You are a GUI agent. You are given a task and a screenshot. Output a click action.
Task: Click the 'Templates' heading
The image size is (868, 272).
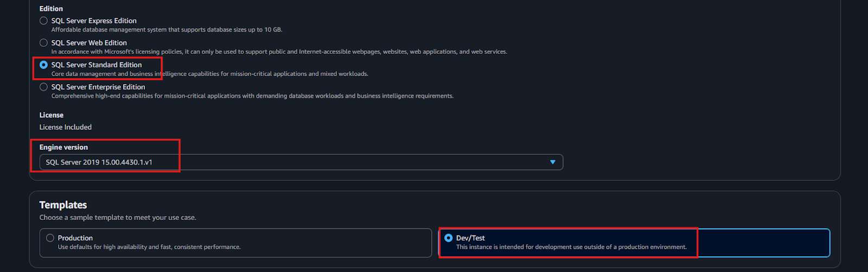(63, 205)
